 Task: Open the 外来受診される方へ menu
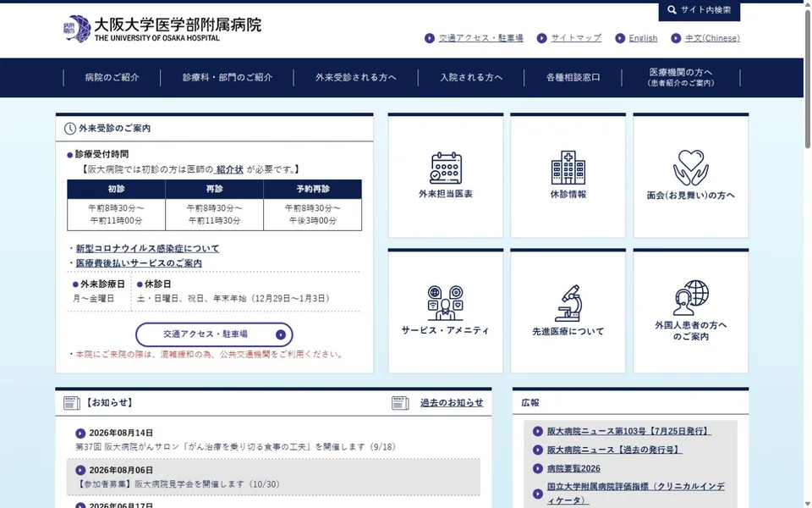pyautogui.click(x=356, y=78)
